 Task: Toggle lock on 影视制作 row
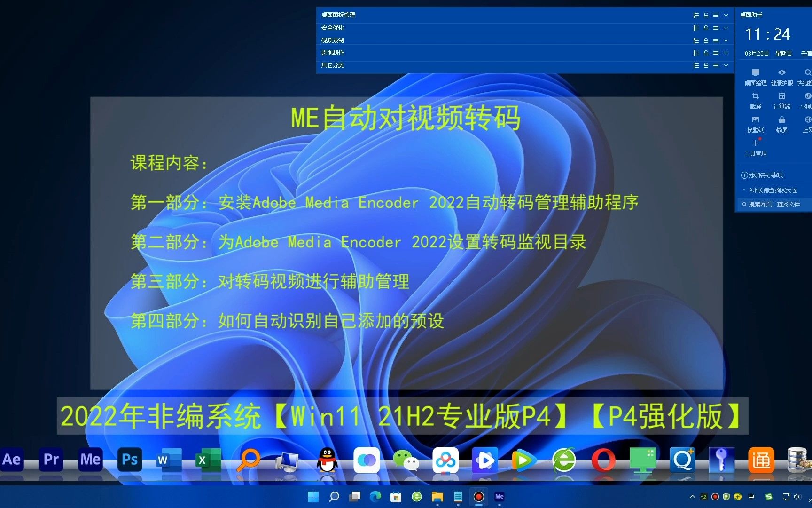point(706,53)
